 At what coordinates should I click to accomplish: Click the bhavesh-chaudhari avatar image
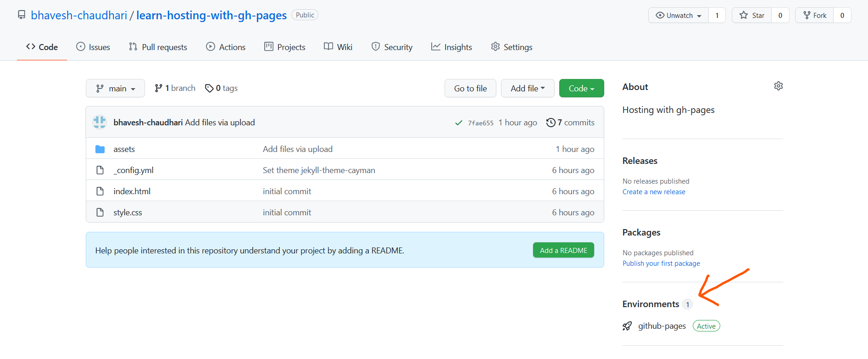100,122
